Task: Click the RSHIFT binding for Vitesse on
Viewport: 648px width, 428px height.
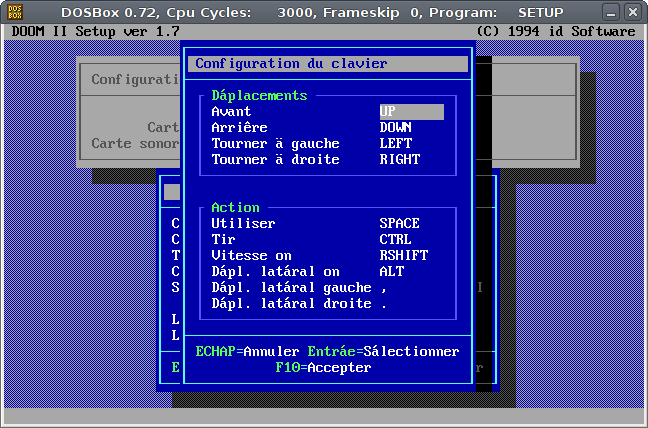Action: (x=403, y=256)
